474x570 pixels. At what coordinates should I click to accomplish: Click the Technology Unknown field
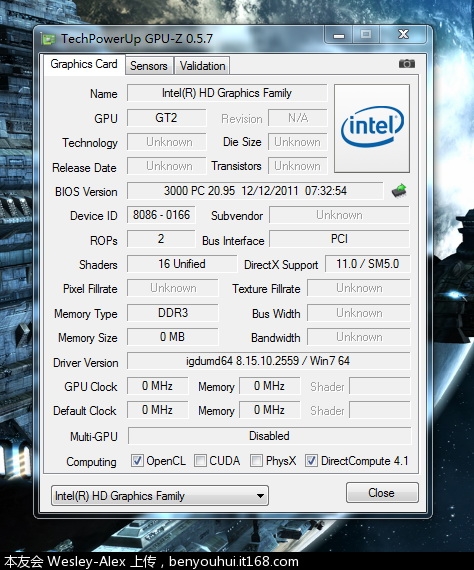coord(166,142)
